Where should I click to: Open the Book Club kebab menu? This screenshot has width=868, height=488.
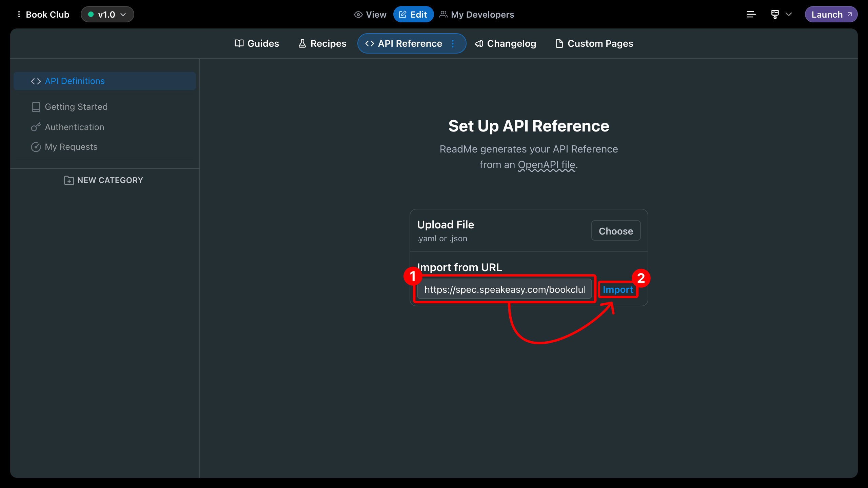coord(19,14)
